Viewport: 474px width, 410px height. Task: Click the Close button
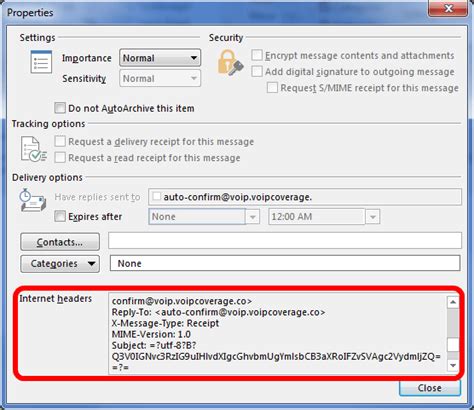pos(430,388)
